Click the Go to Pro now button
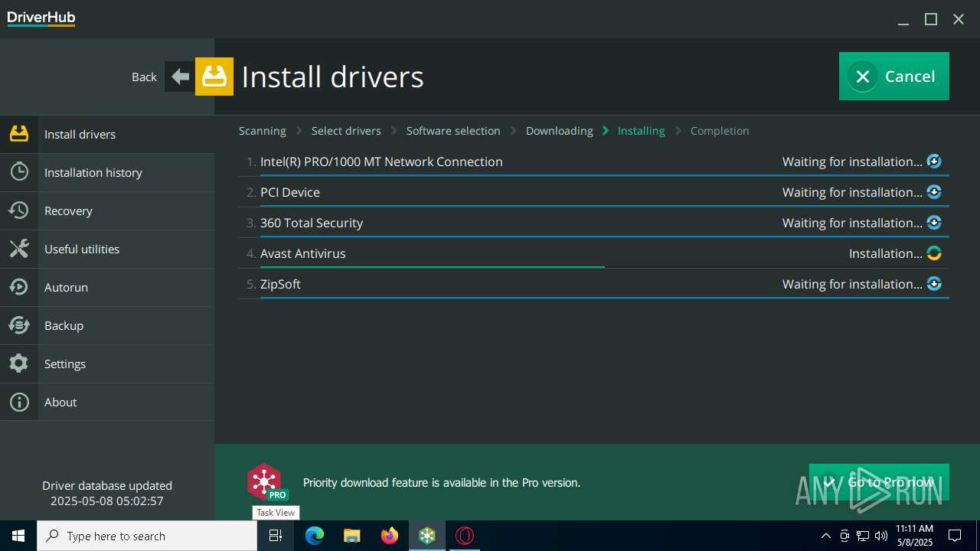Screen dimensions: 980x551 [879, 482]
